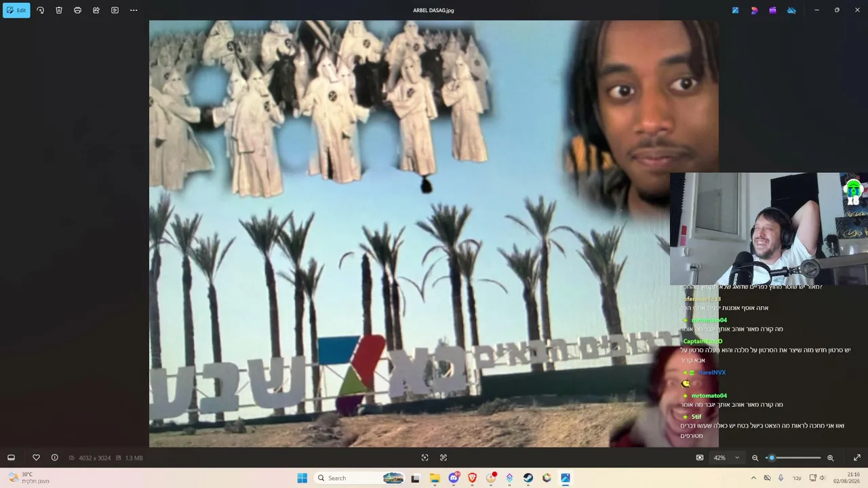Image resolution: width=868 pixels, height=488 pixels.
Task: Rotate the image with the rotate icon
Action: click(40, 10)
